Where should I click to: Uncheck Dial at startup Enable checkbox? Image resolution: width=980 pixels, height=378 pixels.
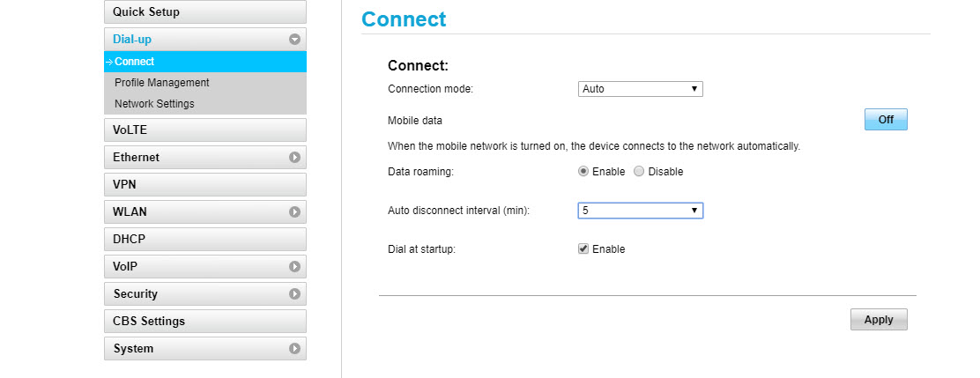click(x=583, y=248)
